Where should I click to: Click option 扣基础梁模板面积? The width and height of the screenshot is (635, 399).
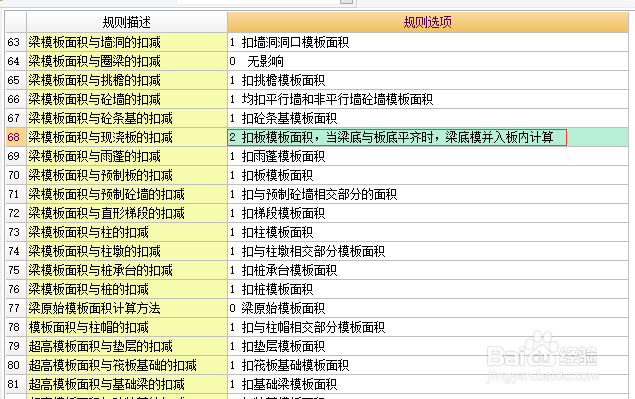click(x=428, y=384)
